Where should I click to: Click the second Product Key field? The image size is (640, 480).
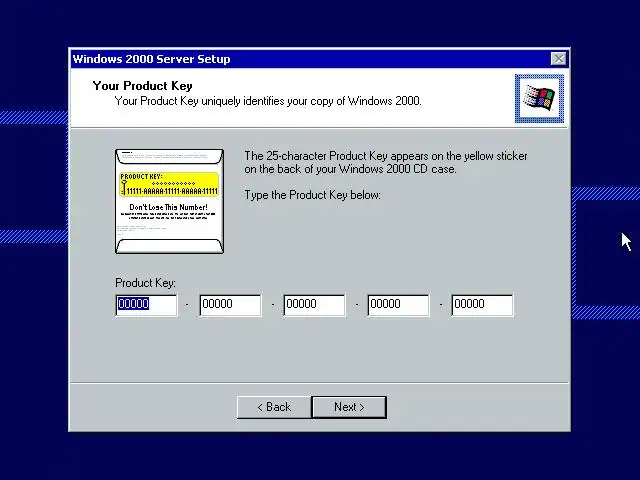pyautogui.click(x=231, y=304)
